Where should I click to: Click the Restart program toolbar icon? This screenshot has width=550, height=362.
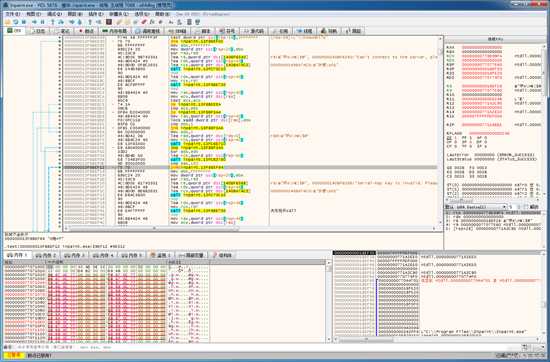click(x=16, y=22)
